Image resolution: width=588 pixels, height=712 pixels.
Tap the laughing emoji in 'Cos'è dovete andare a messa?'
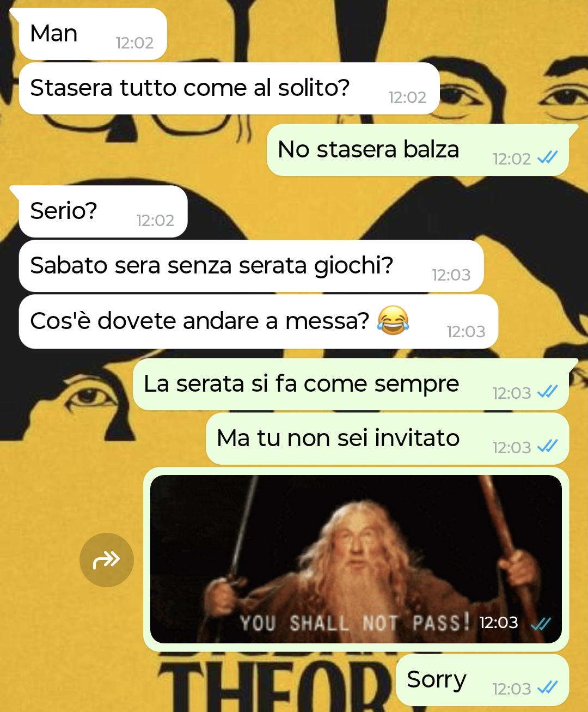[393, 320]
